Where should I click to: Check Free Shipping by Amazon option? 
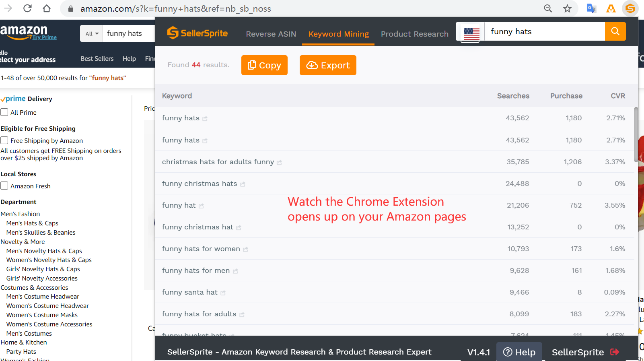tap(4, 140)
